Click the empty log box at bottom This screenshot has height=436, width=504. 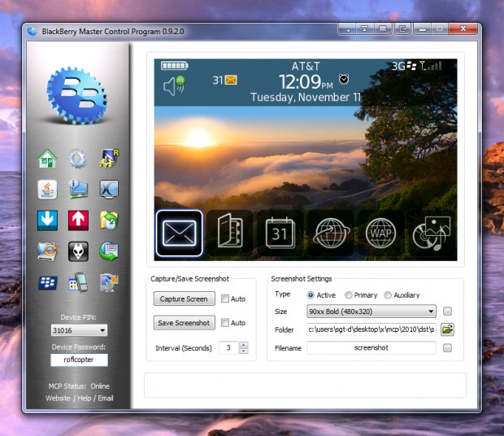pyautogui.click(x=305, y=386)
